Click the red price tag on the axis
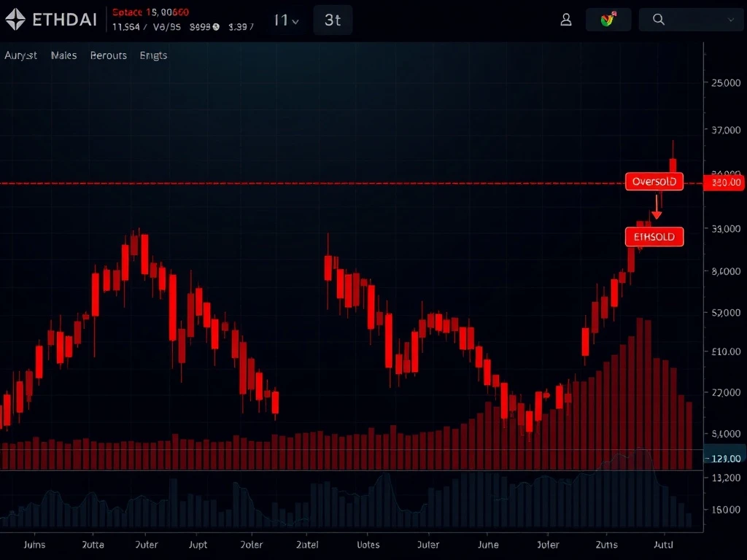 (724, 182)
